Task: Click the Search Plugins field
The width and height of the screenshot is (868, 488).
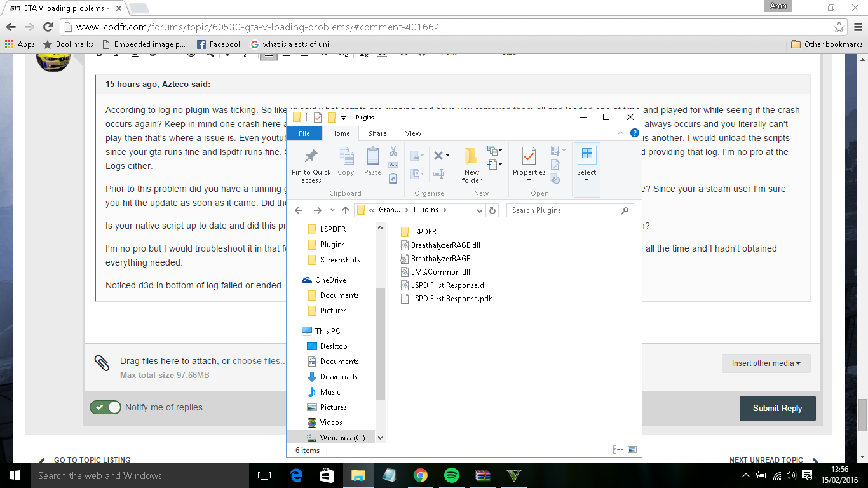Action: point(570,210)
